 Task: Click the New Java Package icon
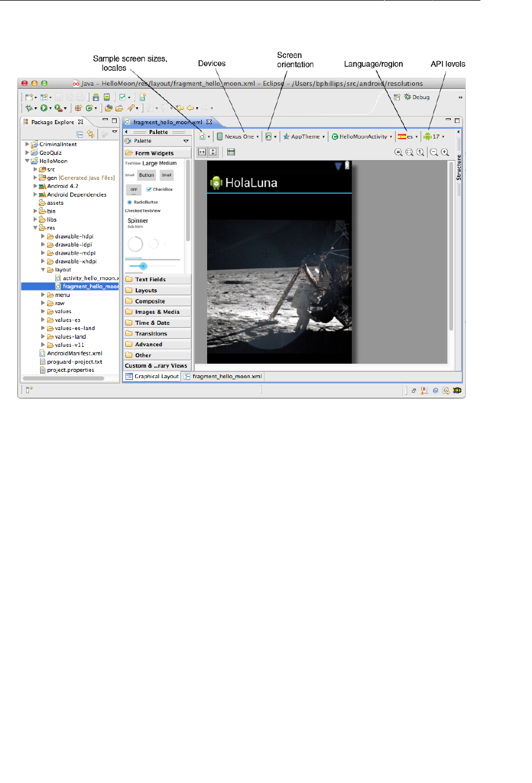(x=78, y=108)
